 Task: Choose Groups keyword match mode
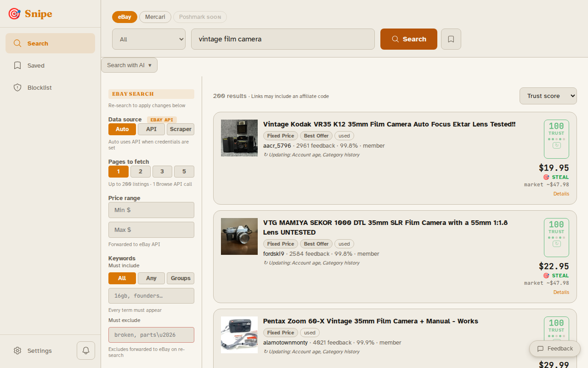tap(181, 278)
